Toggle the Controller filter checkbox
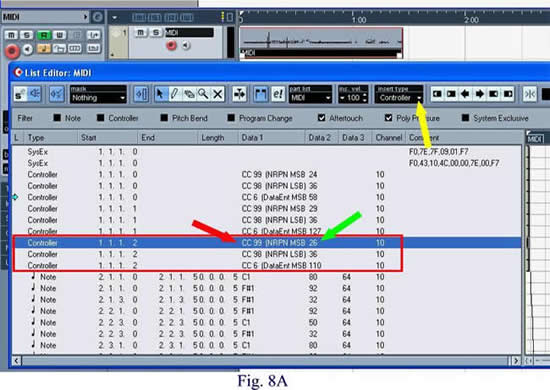 click(x=101, y=118)
